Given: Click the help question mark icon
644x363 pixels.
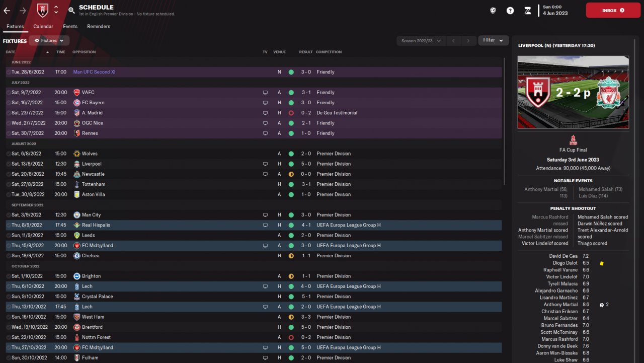Looking at the screenshot, I should pos(510,10).
